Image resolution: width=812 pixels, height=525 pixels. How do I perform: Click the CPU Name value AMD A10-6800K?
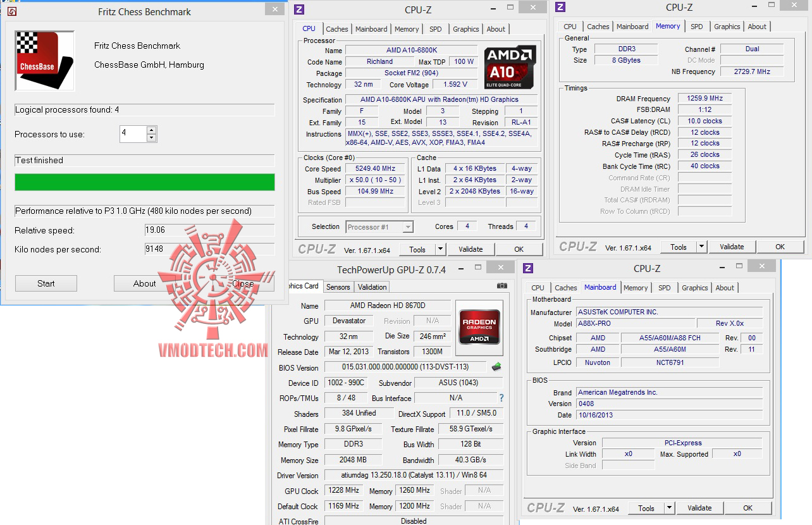point(412,51)
